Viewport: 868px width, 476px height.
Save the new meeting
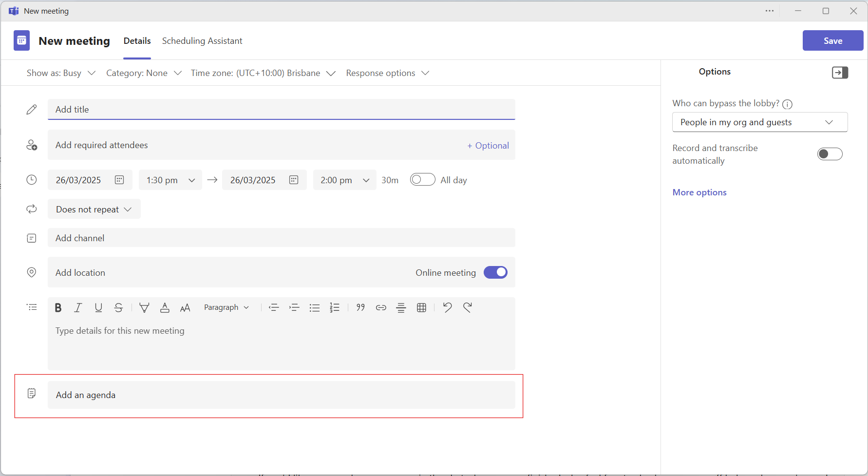coord(832,40)
